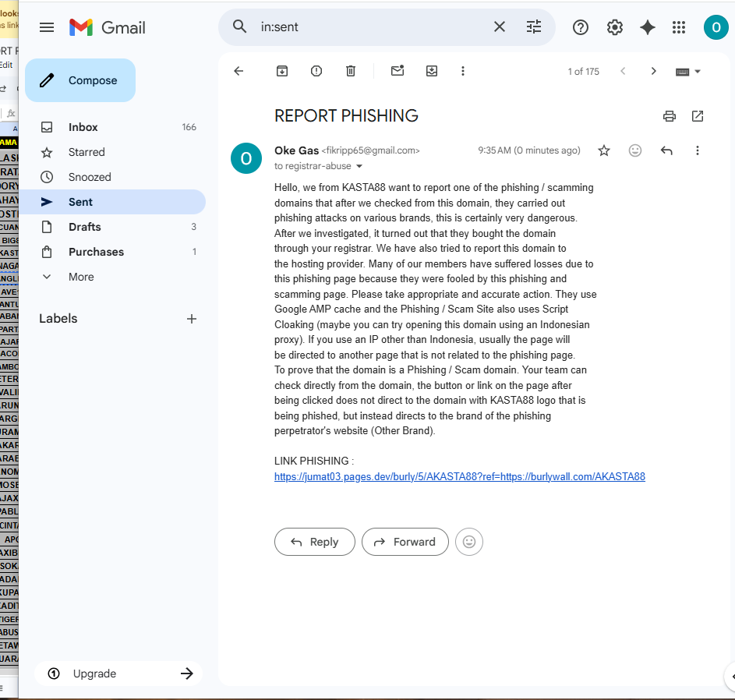The image size is (735, 700).
Task: Archive this conversation
Action: click(281, 71)
